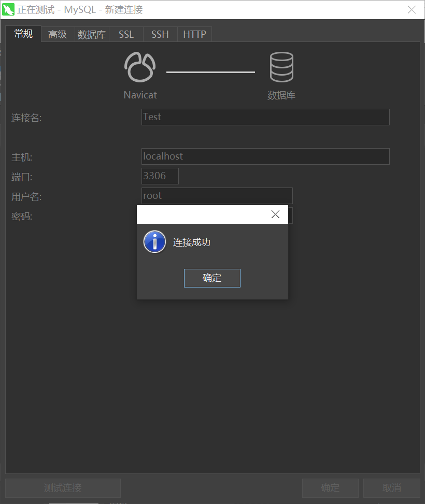Click the 主机 field showing localhost
Viewport: 425px width, 504px height.
click(265, 156)
